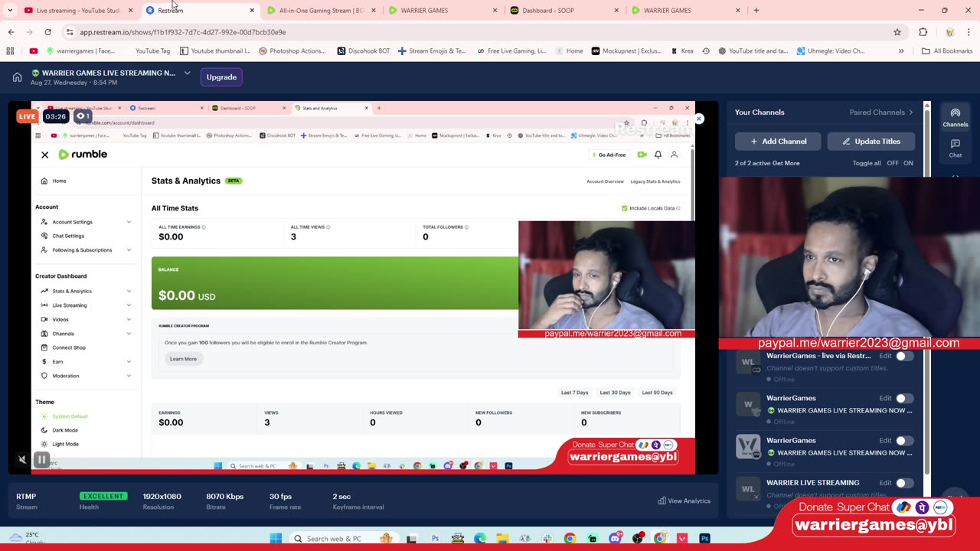
Task: Click the Add Channel button
Action: click(778, 141)
